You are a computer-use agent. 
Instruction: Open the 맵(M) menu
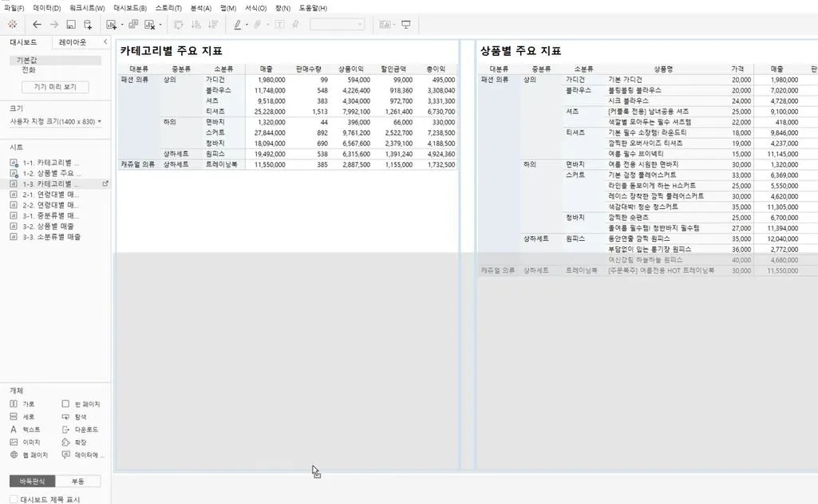228,8
